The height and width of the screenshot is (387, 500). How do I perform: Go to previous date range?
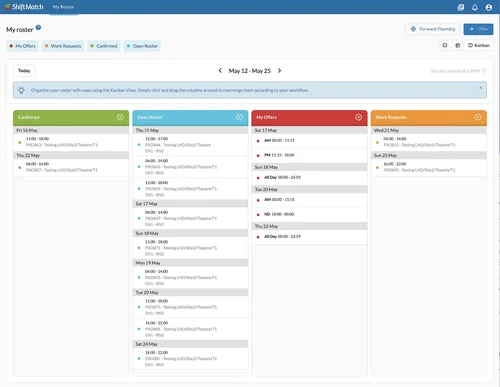(220, 71)
